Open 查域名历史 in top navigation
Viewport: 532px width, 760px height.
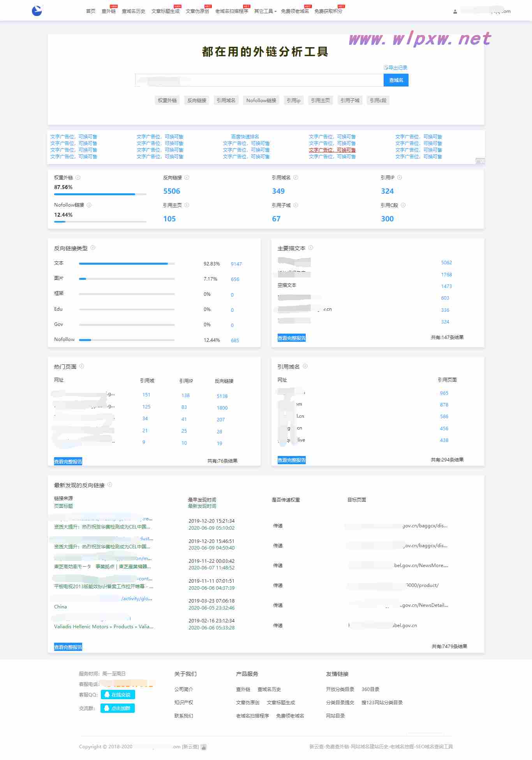(134, 11)
